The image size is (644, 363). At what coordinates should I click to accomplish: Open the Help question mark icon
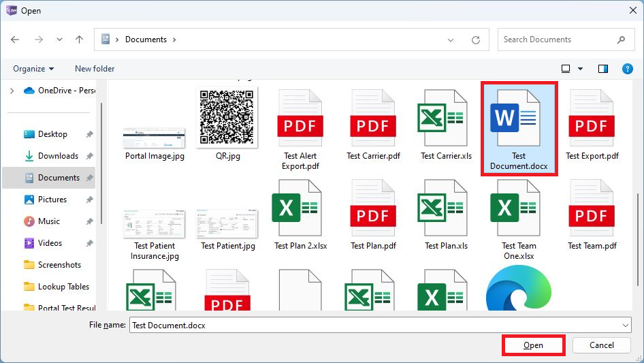point(627,69)
